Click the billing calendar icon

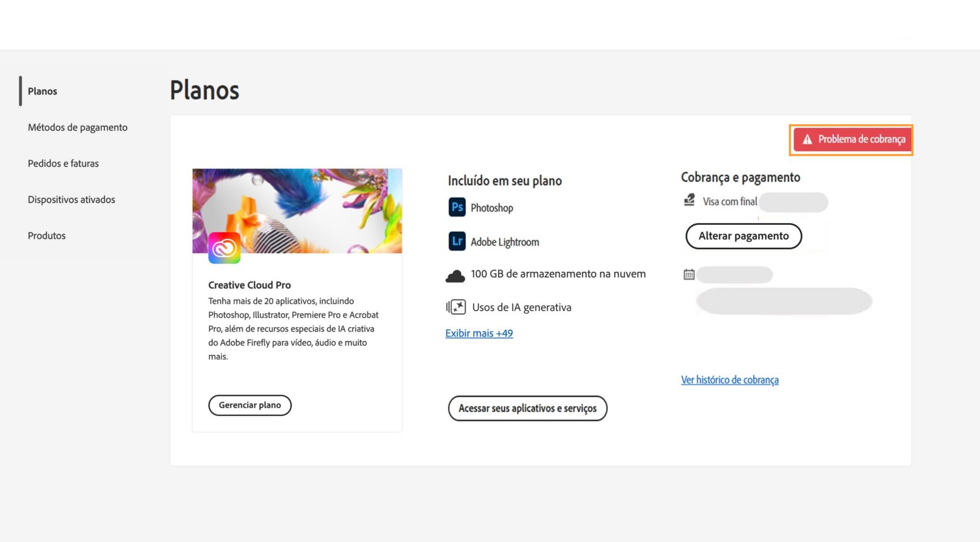(689, 274)
